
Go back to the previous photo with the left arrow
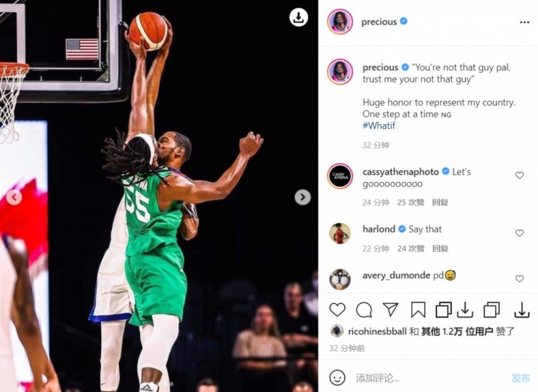pos(14,197)
